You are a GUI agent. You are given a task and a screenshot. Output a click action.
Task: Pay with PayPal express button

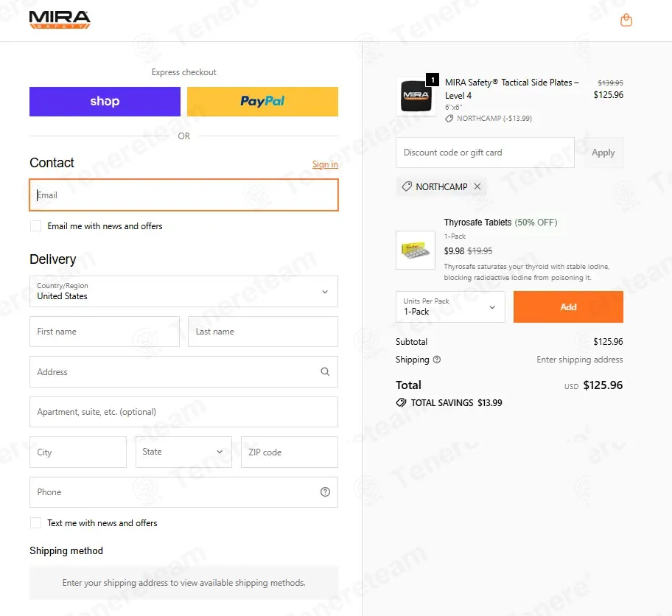click(x=263, y=102)
